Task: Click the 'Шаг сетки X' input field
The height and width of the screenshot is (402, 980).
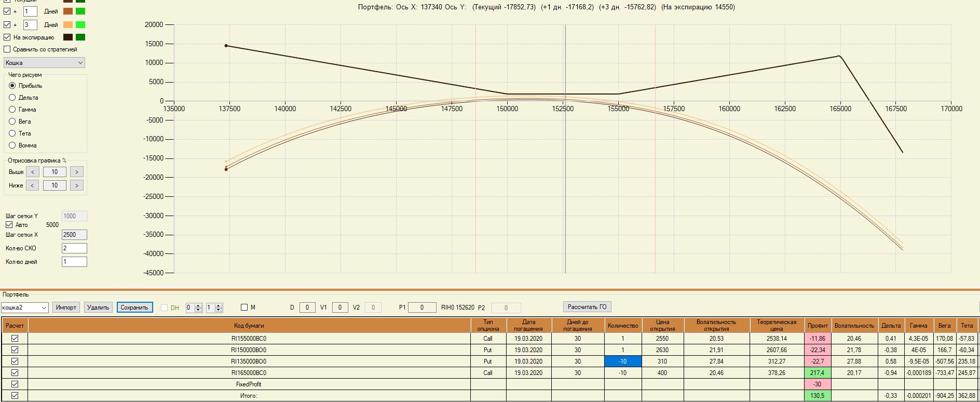Action: coord(74,235)
